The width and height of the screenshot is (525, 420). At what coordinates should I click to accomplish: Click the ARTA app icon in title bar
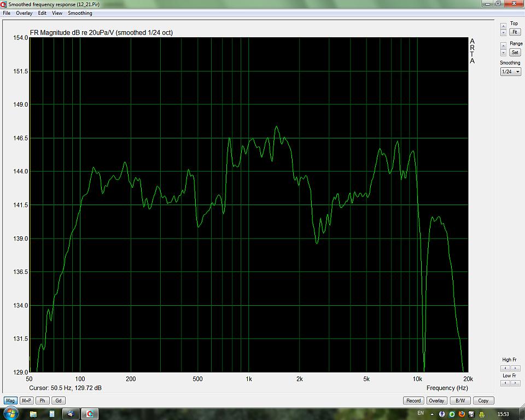point(3,4)
